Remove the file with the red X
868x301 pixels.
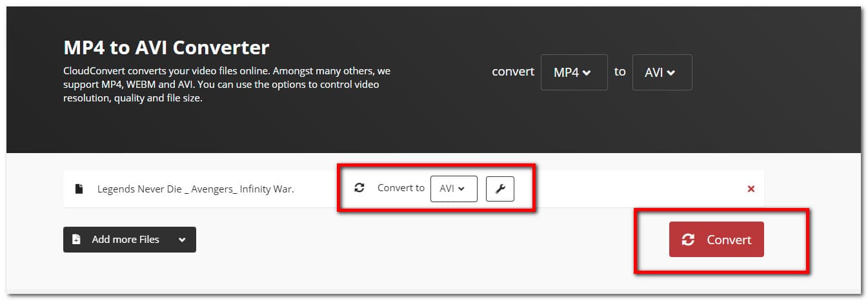751,189
